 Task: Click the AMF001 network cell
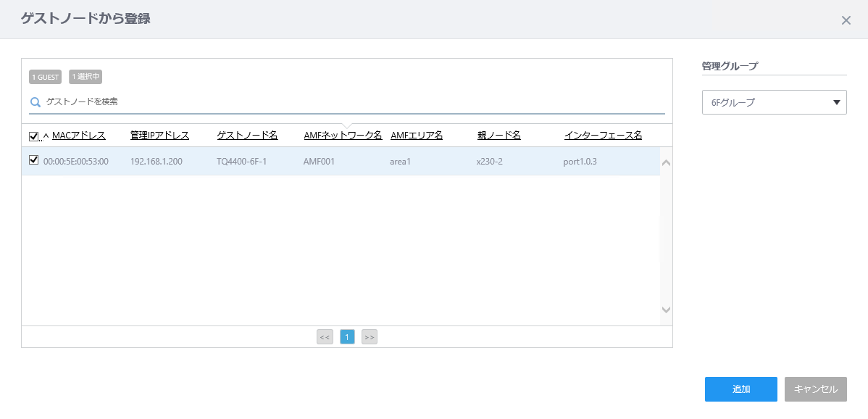(x=319, y=162)
